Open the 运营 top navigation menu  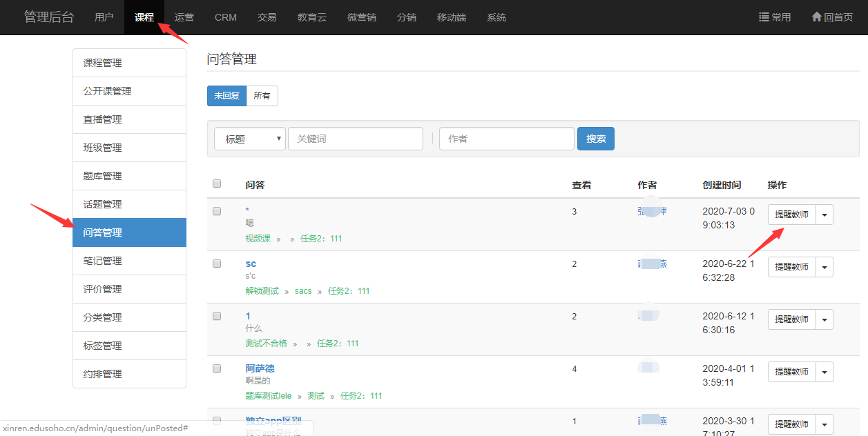(x=184, y=17)
